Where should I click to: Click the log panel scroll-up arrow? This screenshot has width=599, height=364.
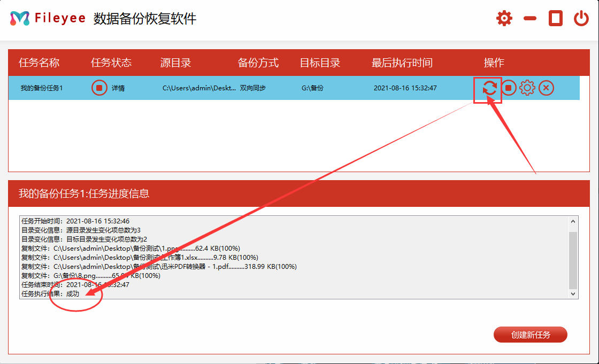(x=573, y=221)
